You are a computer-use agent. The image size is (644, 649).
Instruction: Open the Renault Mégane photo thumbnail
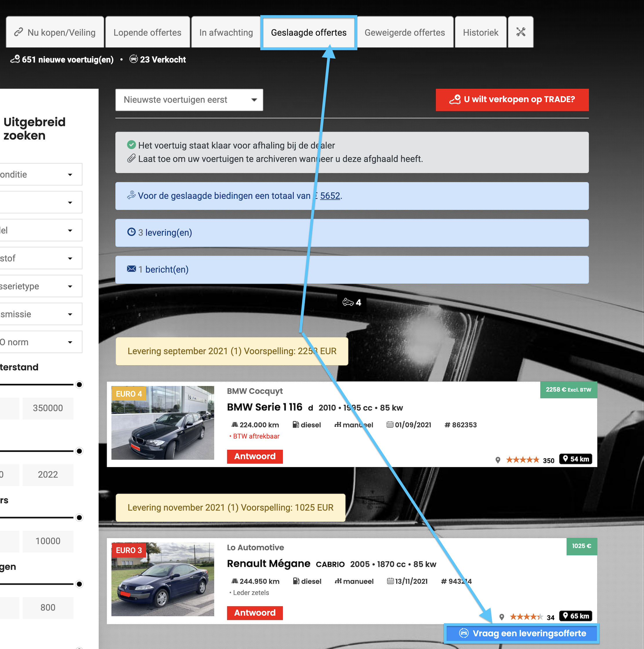tap(163, 579)
